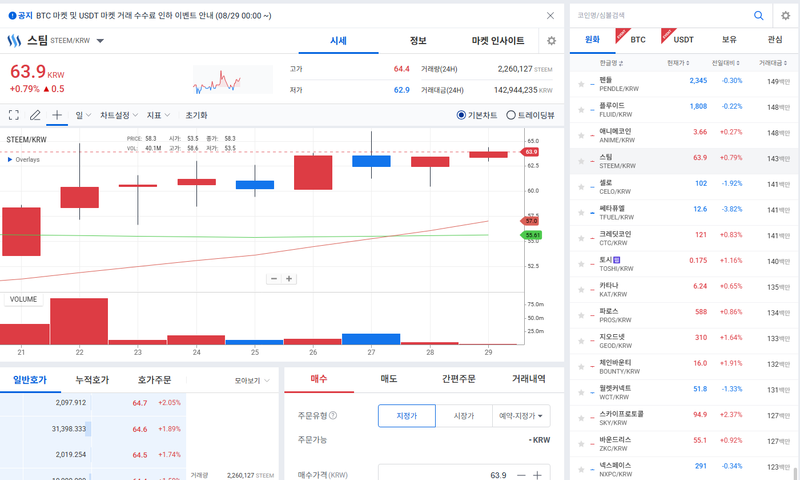Toggle the 체인바운티 BOUNTY/KRW star icon

pyautogui.click(x=581, y=367)
